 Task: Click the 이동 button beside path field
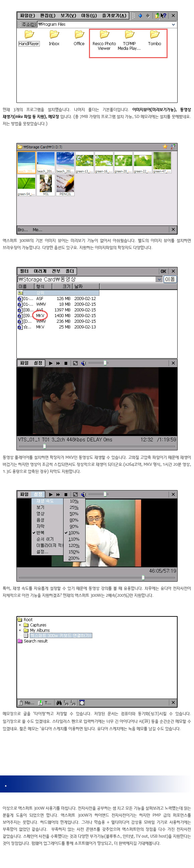point(170,279)
